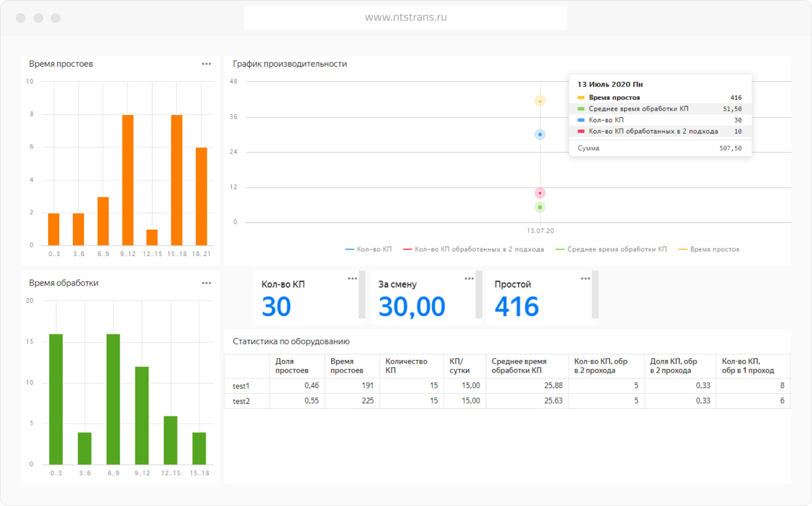This screenshot has width=812, height=506.
Task: Click the Среднее время обработки КП column header
Action: (x=519, y=366)
